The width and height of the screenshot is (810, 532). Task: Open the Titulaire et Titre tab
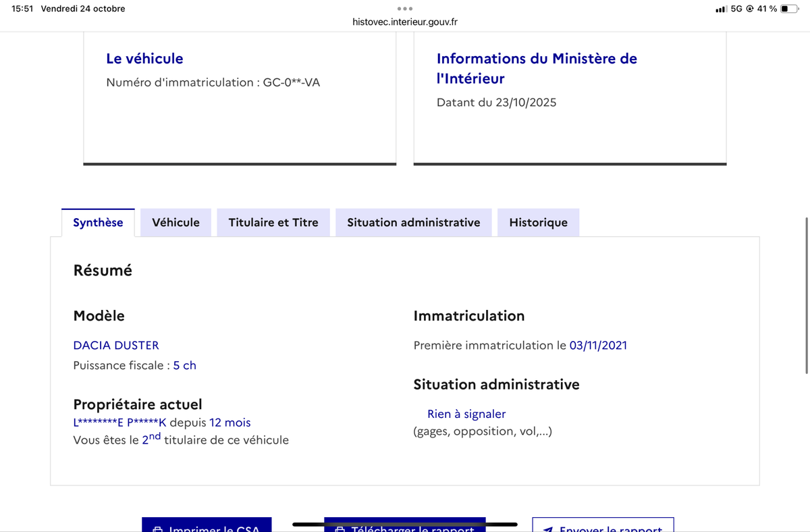pyautogui.click(x=273, y=223)
